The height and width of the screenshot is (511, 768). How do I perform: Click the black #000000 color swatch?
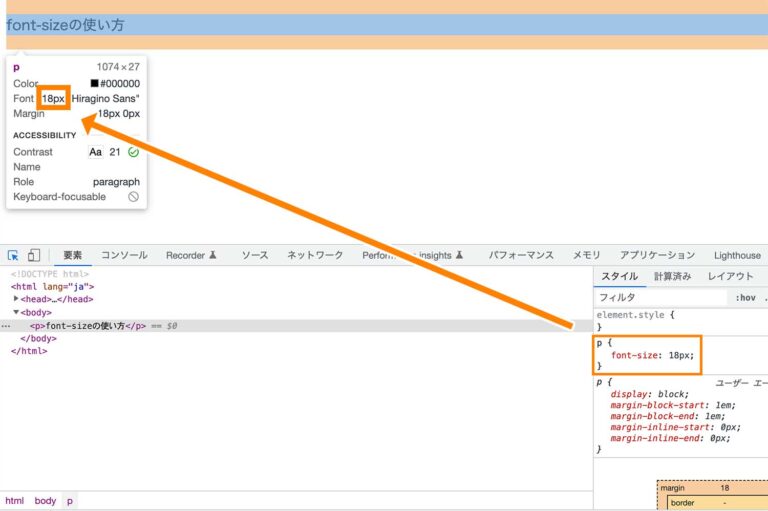click(94, 84)
